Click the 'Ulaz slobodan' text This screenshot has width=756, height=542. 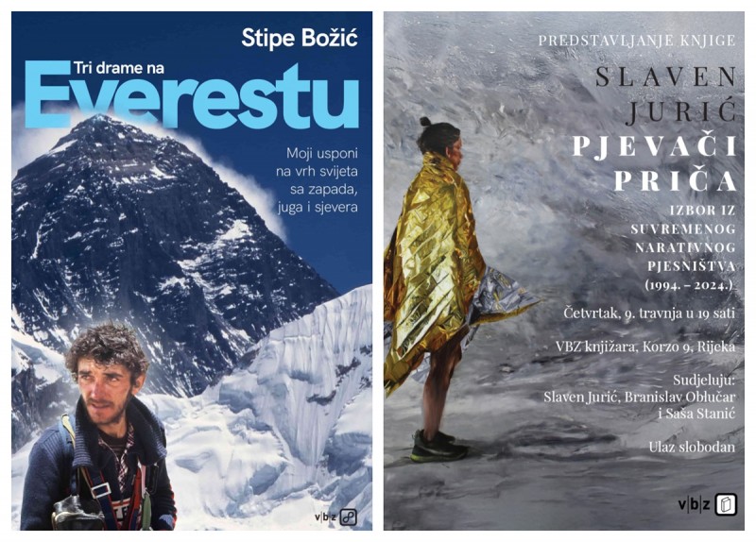pyautogui.click(x=692, y=447)
